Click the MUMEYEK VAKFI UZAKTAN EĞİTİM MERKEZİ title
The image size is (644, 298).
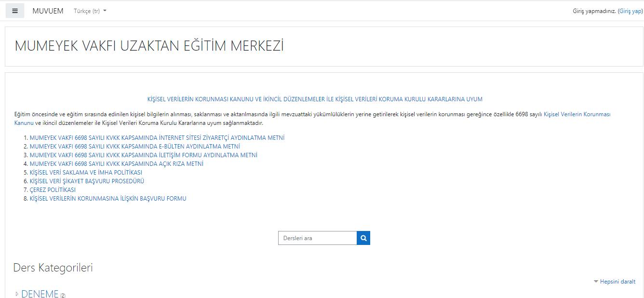149,46
